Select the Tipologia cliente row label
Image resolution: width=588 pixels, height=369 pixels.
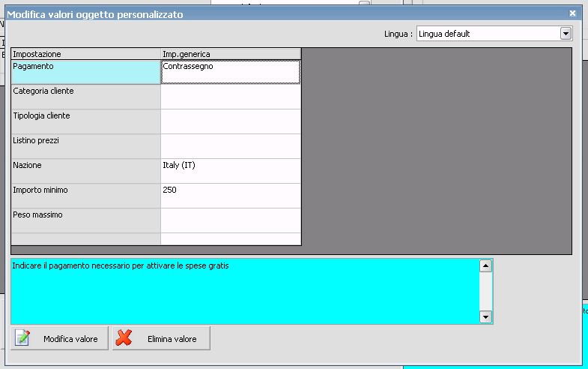[x=86, y=121]
